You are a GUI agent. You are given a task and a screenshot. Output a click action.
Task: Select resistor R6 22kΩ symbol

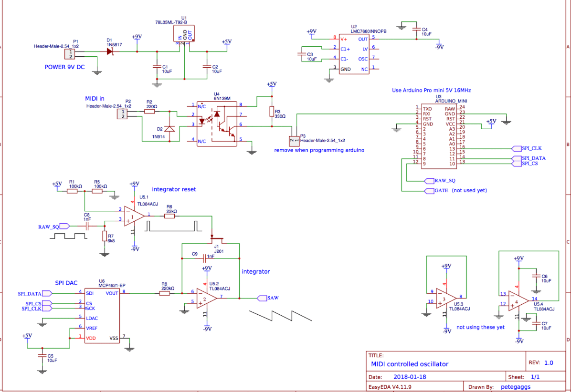[x=169, y=216]
